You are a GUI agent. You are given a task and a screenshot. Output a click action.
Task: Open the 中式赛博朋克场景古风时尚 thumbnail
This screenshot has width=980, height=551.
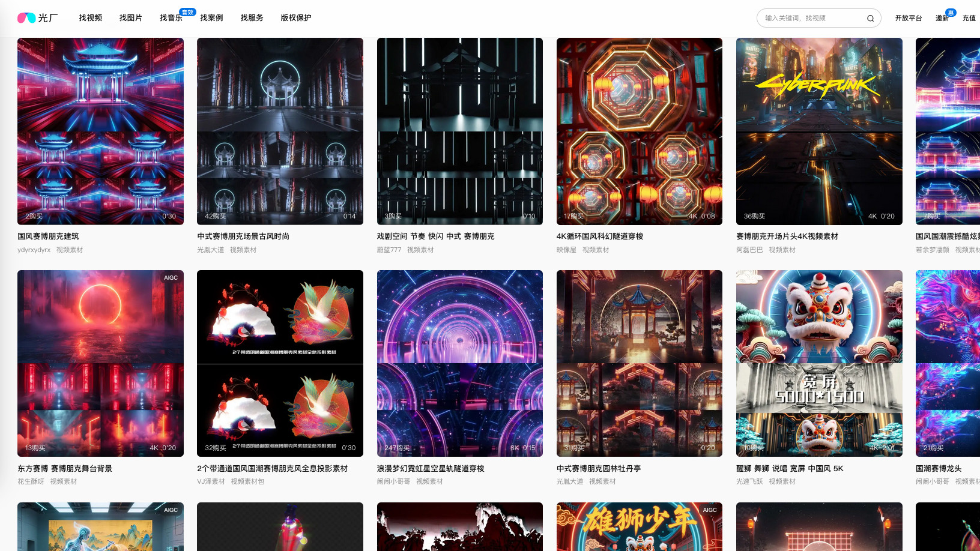[x=280, y=131]
